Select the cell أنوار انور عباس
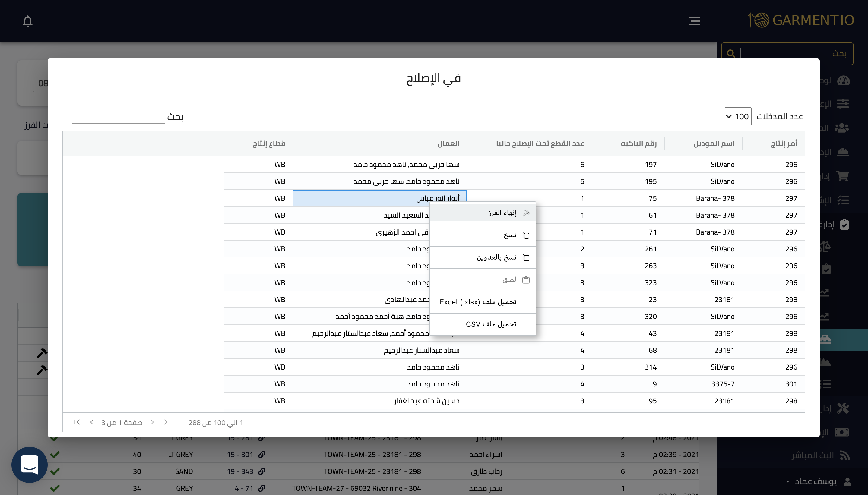Screen dimensions: 868x495 (x=380, y=198)
